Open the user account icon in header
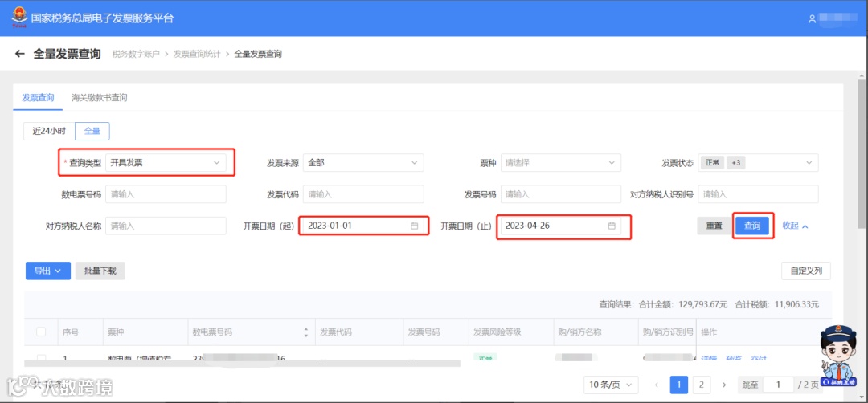868x403 pixels. tap(812, 18)
